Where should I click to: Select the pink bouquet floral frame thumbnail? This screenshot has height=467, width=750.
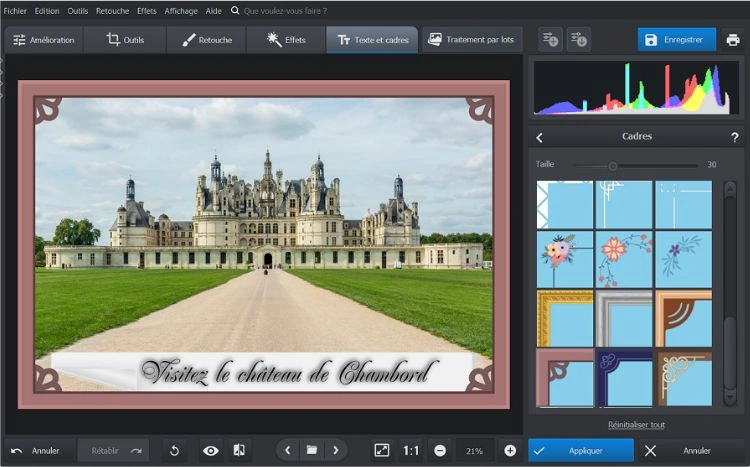(x=565, y=259)
